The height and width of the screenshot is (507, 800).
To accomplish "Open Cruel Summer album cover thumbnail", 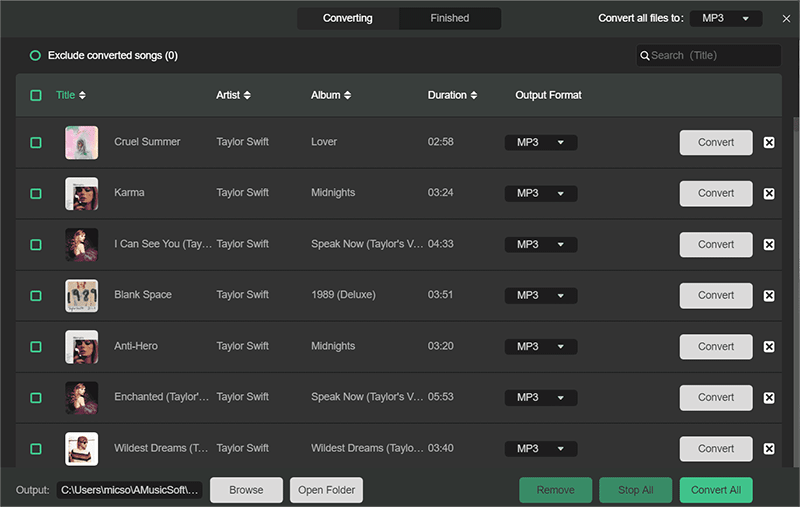I will (x=82, y=142).
